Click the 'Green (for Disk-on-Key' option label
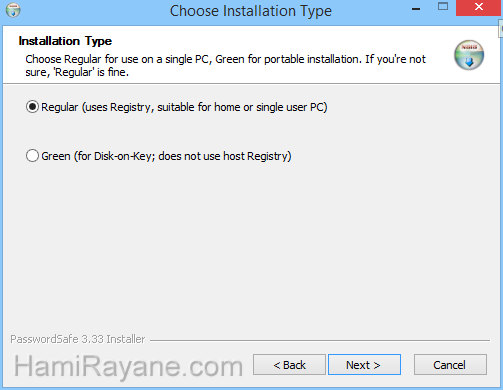503x390 pixels. pos(166,156)
